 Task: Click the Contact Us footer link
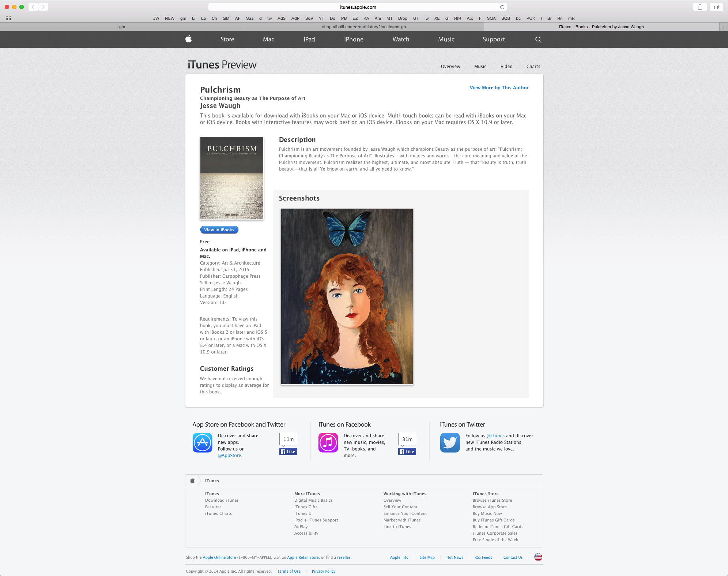[x=513, y=558]
